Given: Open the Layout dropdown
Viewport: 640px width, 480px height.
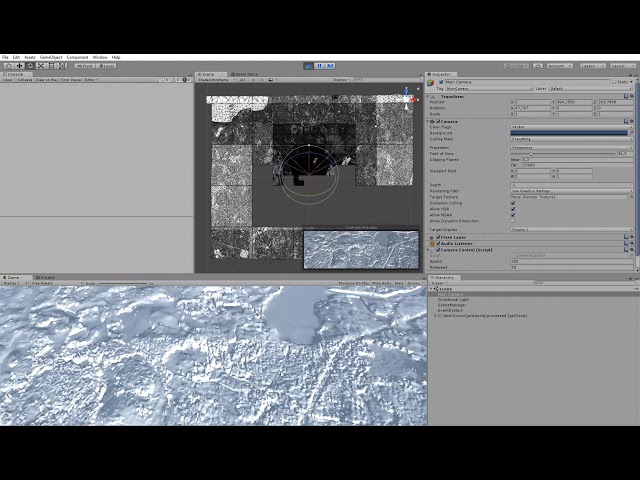Looking at the screenshot, I should click(622, 66).
